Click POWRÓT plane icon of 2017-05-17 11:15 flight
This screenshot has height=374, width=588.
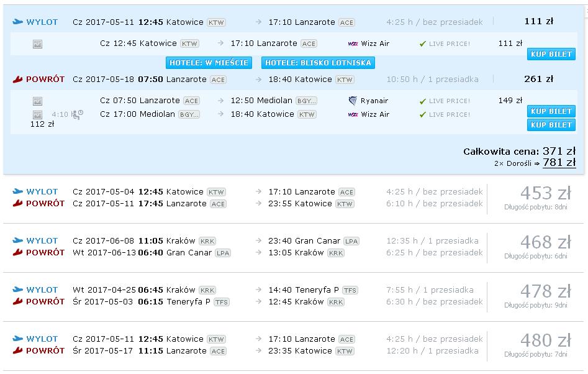click(17, 351)
